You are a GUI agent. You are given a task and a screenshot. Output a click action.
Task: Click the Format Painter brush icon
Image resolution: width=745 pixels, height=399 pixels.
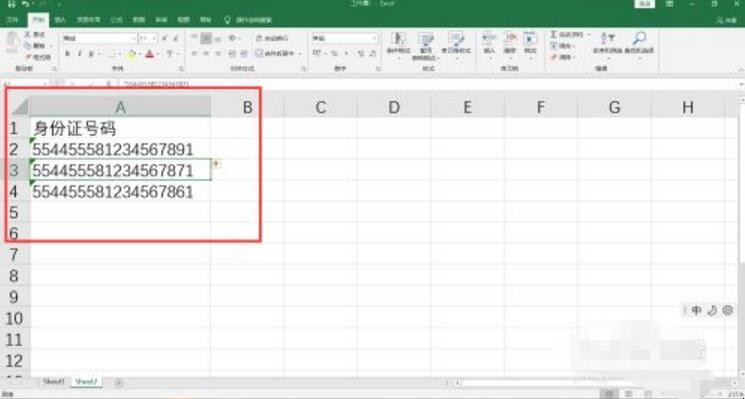coord(28,57)
